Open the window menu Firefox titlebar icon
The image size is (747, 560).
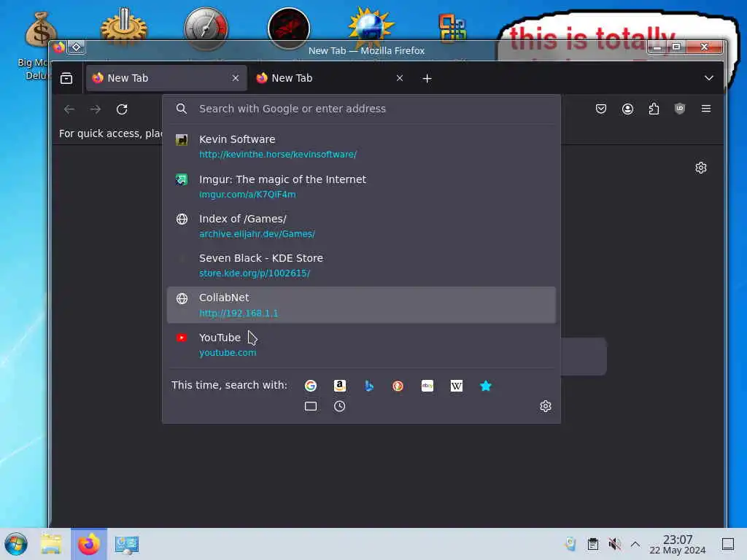[59, 47]
